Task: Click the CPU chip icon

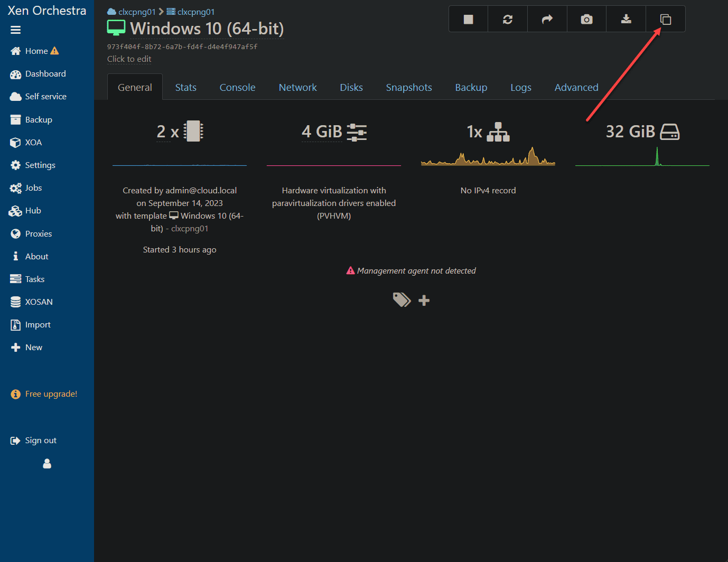Action: coord(193,131)
